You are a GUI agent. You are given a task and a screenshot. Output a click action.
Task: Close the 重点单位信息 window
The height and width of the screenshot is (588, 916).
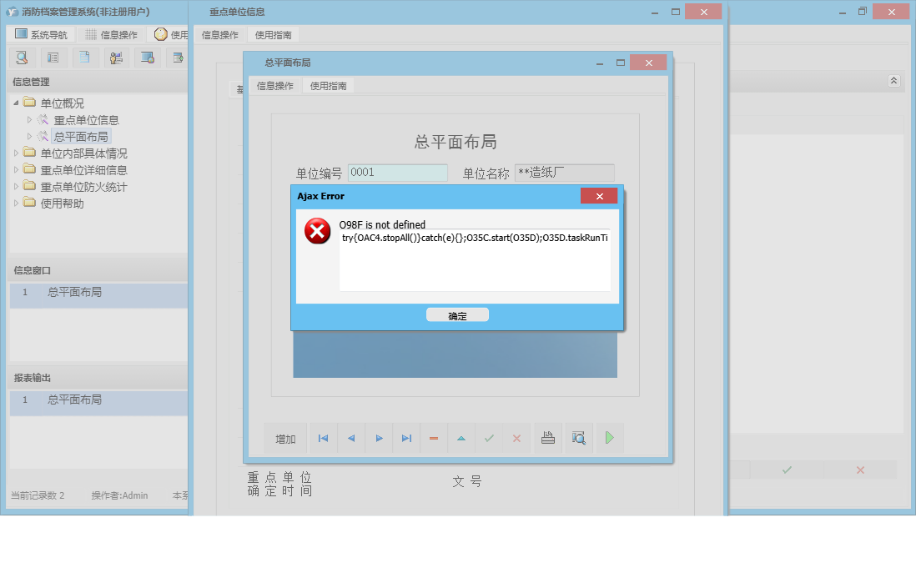(703, 12)
